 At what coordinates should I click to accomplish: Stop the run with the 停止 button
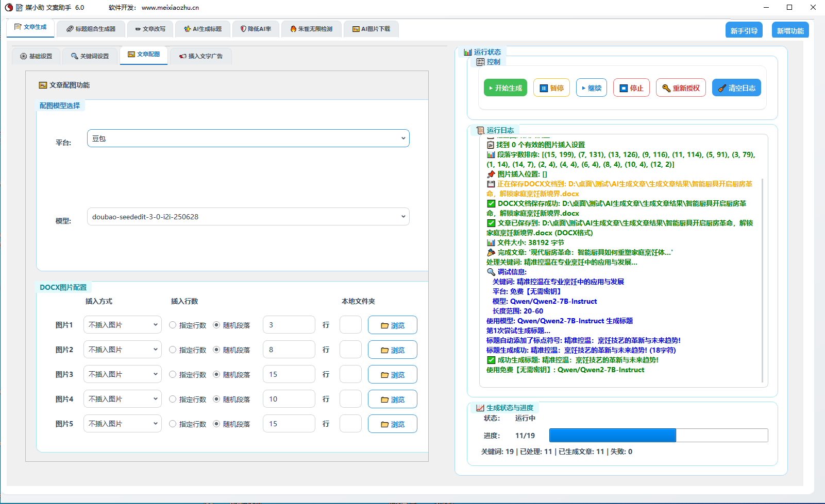(631, 88)
